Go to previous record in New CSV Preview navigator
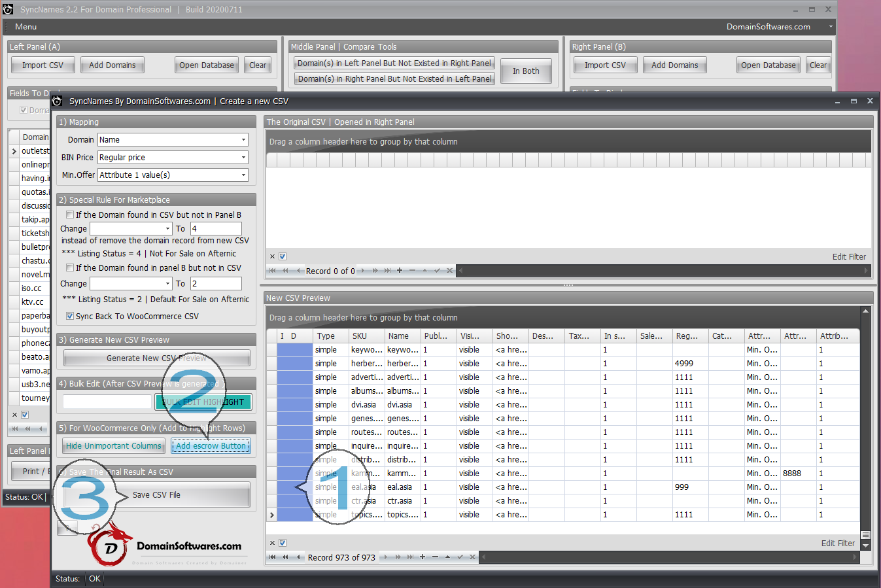The height and width of the screenshot is (588, 881). pyautogui.click(x=298, y=557)
